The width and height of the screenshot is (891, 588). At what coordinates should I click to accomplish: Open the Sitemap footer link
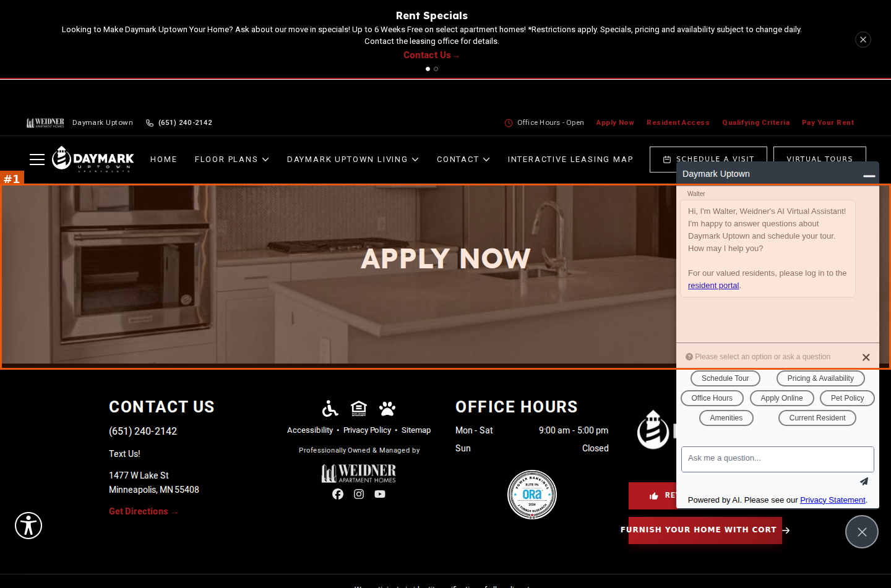click(x=416, y=430)
